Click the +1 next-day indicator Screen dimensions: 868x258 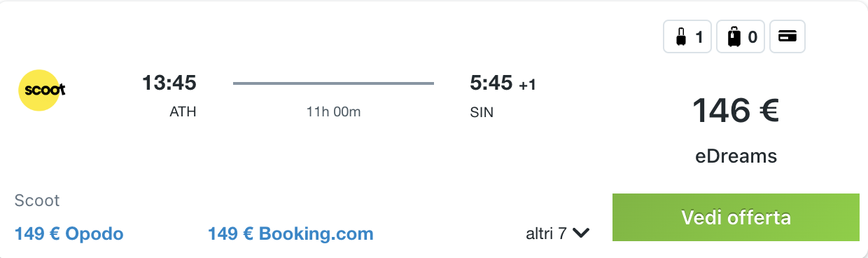[x=527, y=86]
